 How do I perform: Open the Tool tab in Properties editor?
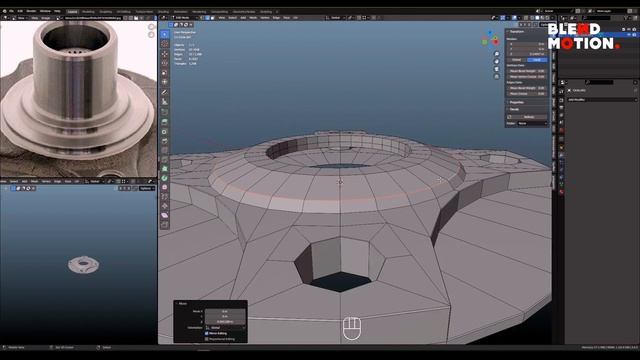[x=562, y=91]
